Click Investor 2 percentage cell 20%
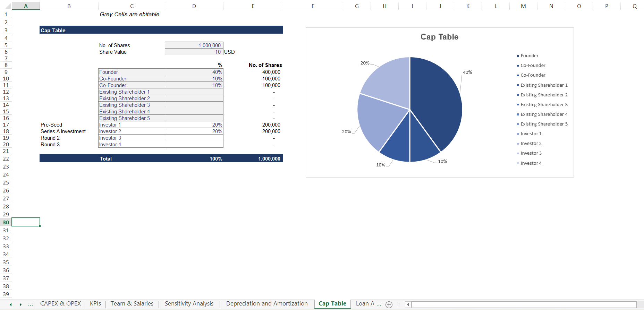The width and height of the screenshot is (644, 310). click(x=194, y=131)
